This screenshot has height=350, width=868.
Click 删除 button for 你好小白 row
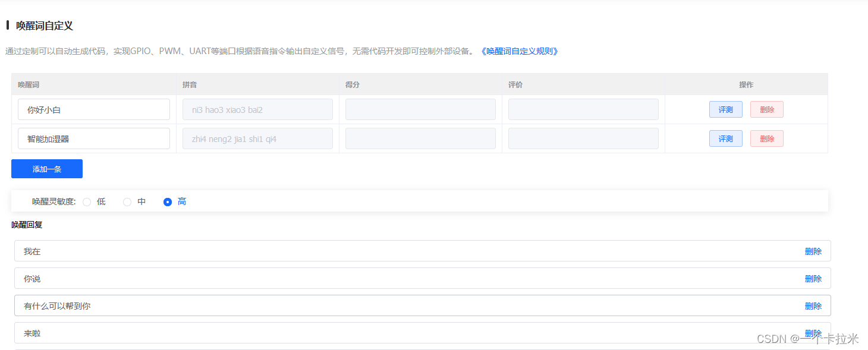[767, 109]
